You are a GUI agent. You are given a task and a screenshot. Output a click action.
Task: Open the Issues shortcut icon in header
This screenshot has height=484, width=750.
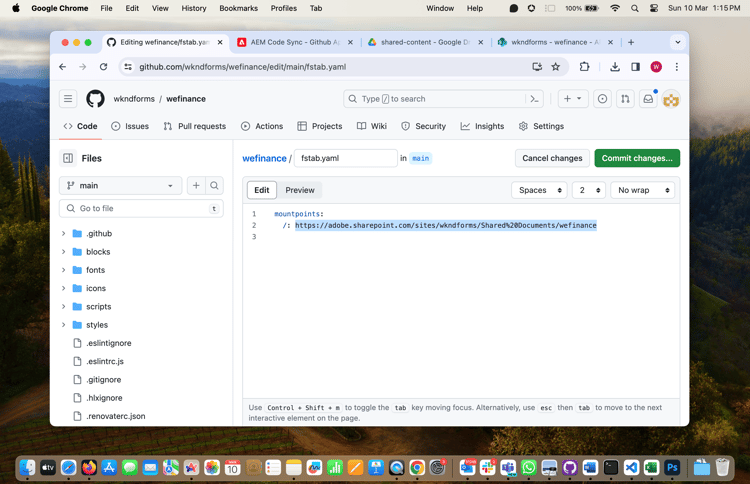pos(602,99)
